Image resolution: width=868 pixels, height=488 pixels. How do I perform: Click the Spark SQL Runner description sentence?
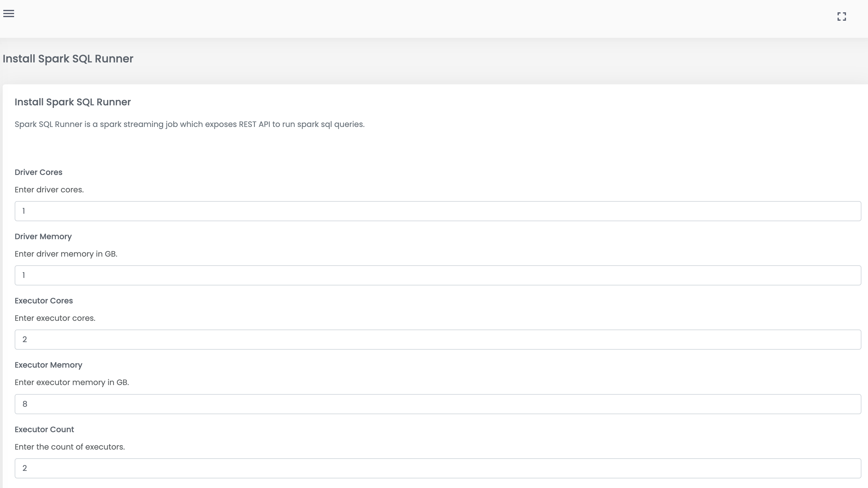tap(190, 125)
